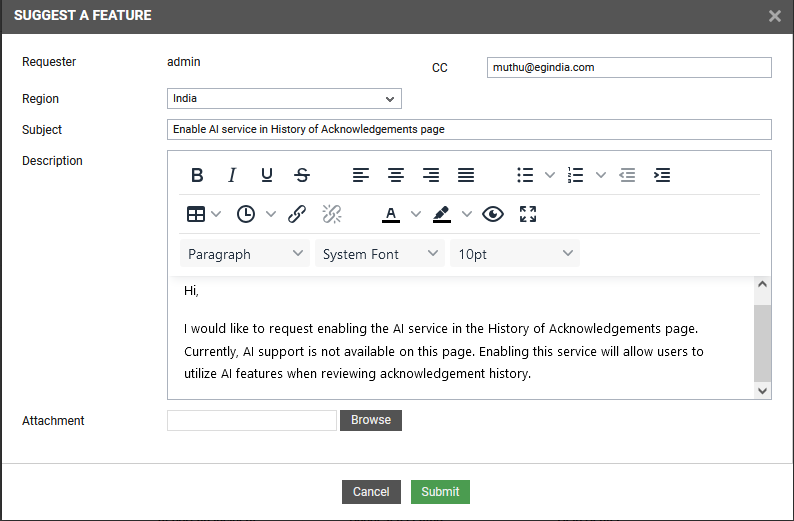
Task: Insert date/time with clock icon
Action: (246, 214)
